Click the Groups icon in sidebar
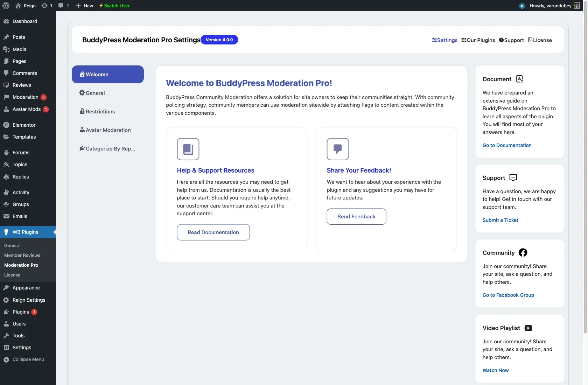The image size is (588, 385). (6, 204)
